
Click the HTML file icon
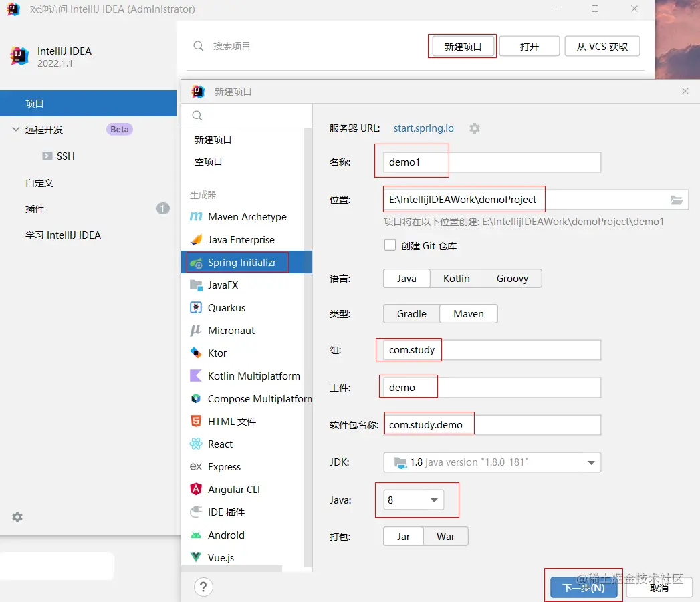click(x=195, y=421)
